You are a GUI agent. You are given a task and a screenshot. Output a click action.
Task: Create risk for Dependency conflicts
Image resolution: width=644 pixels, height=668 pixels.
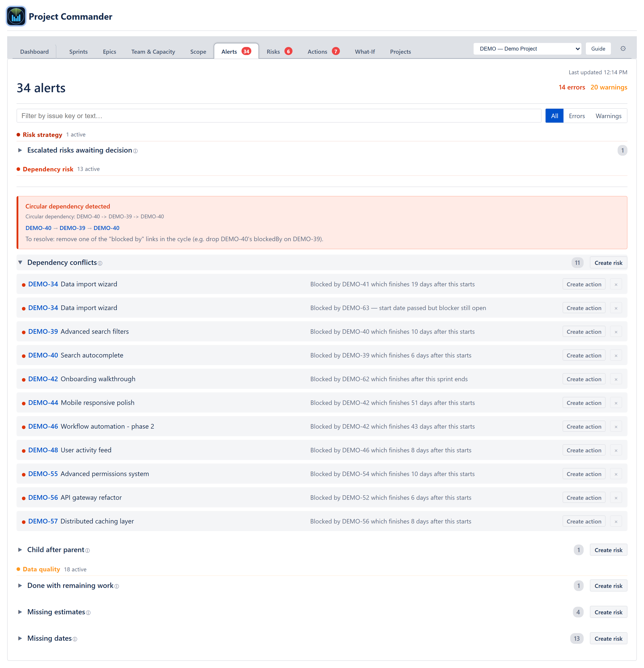click(608, 263)
